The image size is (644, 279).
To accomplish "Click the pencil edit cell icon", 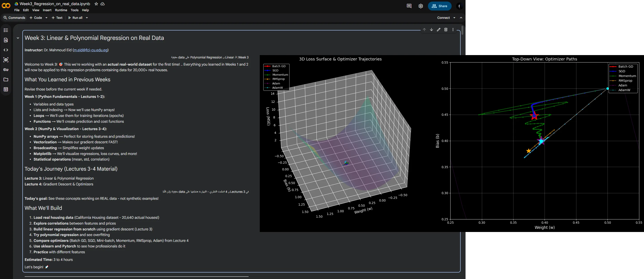I will coord(438,30).
